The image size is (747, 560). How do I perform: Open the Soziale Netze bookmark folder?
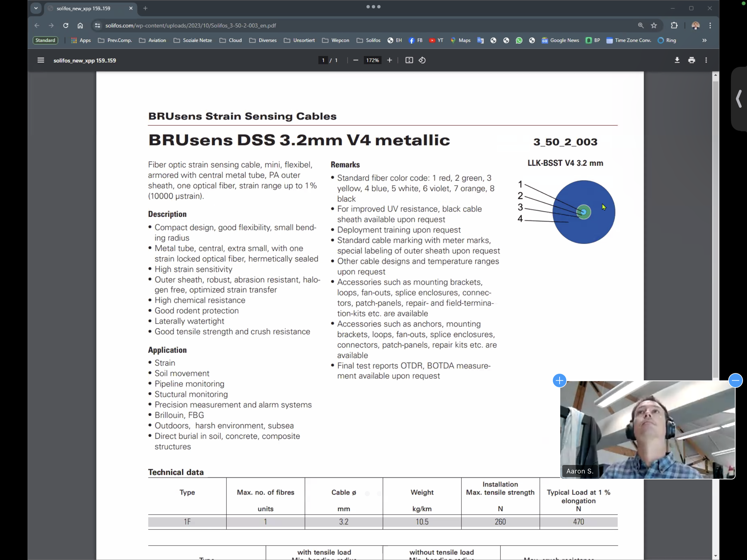193,41
